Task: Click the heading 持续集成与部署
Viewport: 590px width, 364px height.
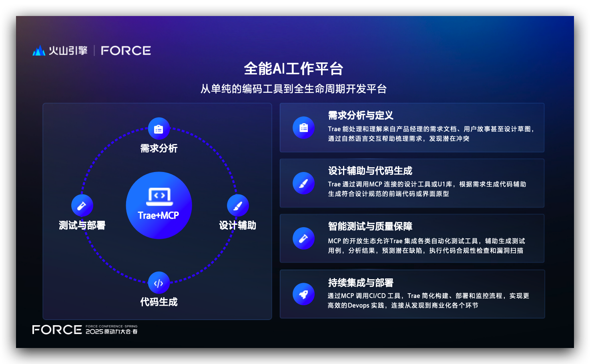Action: coord(361,283)
